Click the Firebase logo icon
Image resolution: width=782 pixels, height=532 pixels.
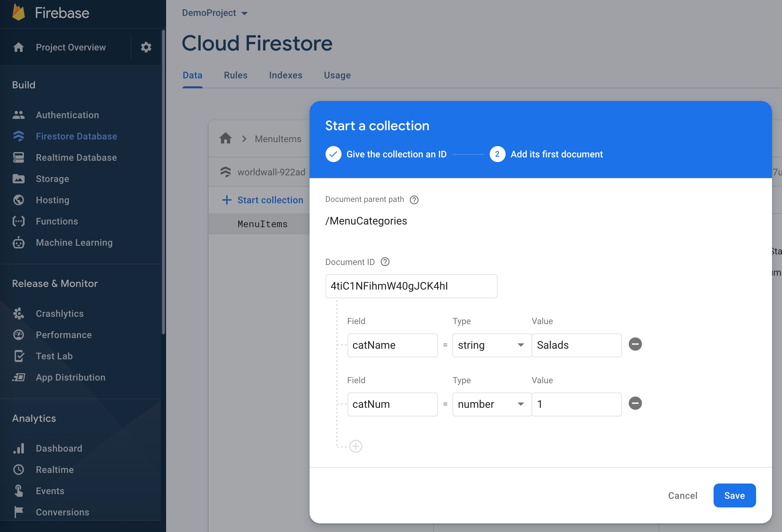(x=19, y=12)
